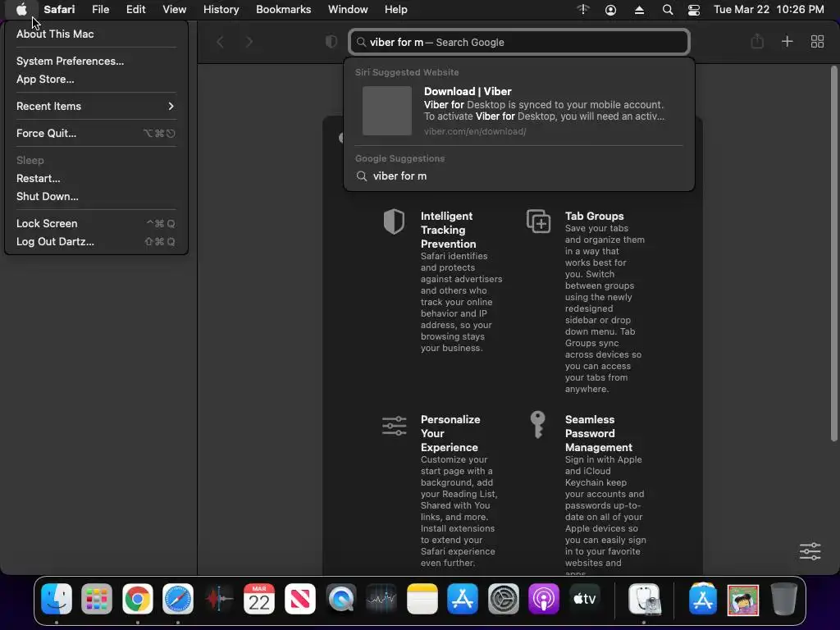Open the Window menu
840x630 pixels.
point(348,10)
